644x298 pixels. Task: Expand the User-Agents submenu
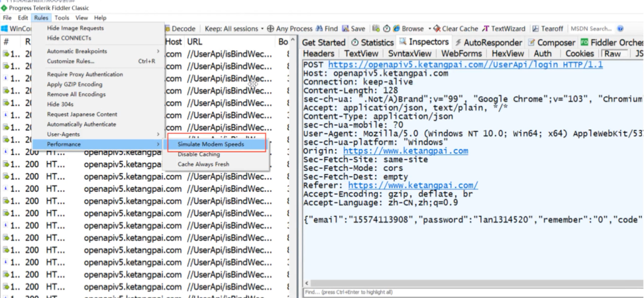point(99,134)
